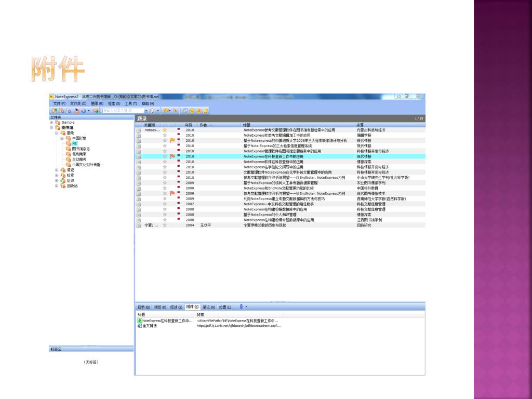Expand the 笔记 node

click(x=57, y=170)
